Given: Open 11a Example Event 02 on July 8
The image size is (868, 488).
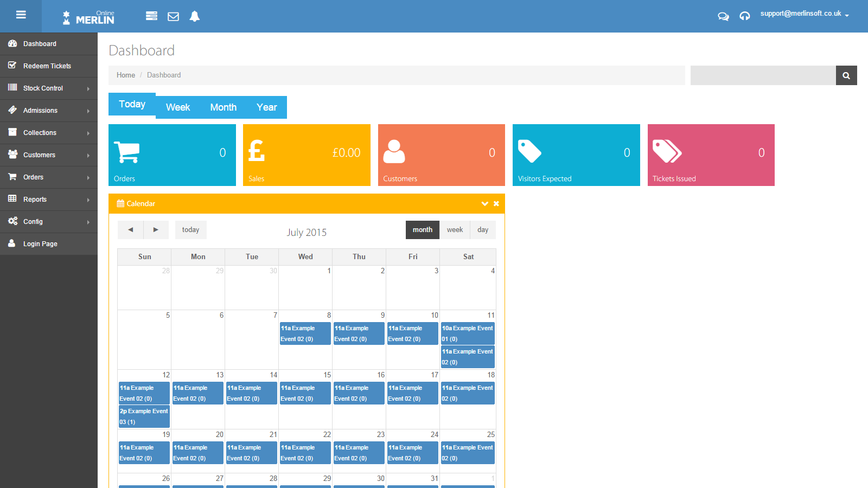Looking at the screenshot, I should [x=305, y=333].
